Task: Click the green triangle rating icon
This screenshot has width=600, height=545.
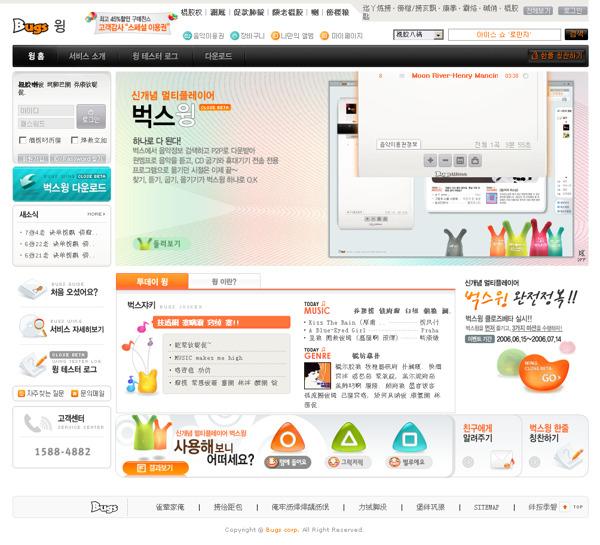Action: click(348, 437)
